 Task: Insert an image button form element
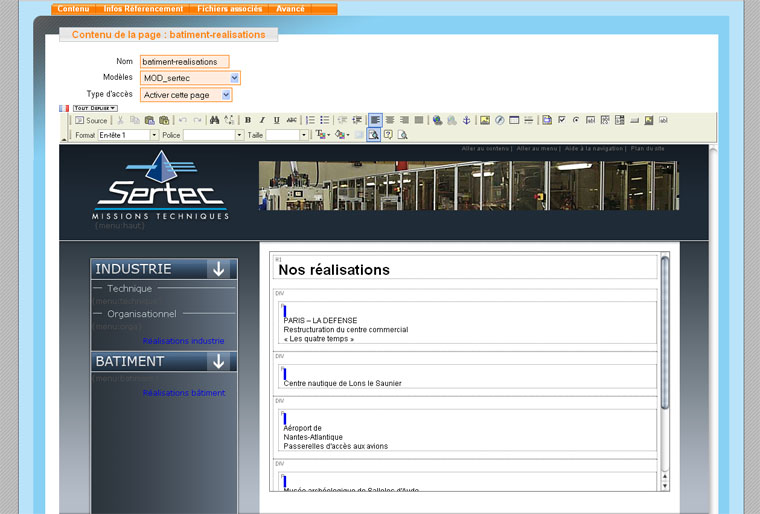[649, 120]
